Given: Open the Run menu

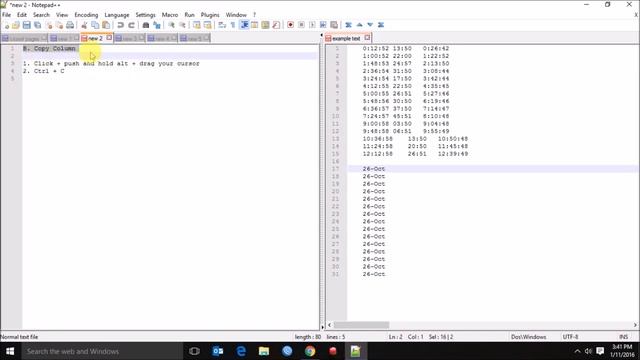Looking at the screenshot, I should click(189, 15).
